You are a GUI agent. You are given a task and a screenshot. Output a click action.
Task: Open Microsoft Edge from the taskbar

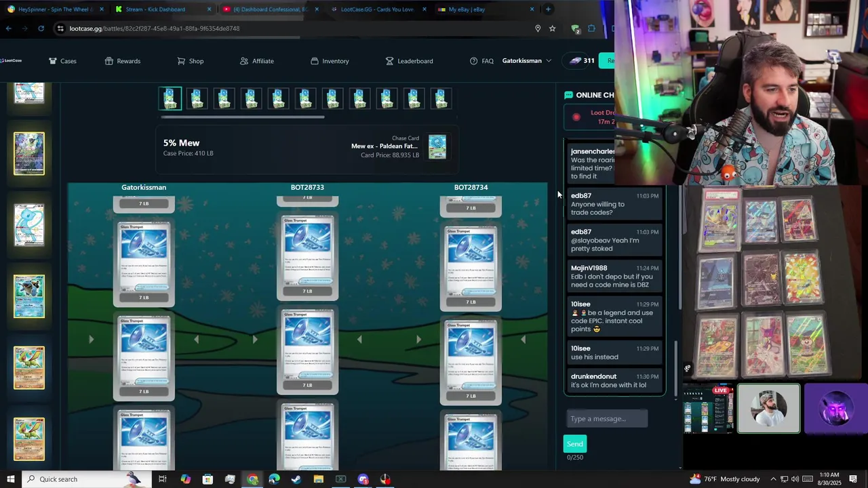point(274,479)
